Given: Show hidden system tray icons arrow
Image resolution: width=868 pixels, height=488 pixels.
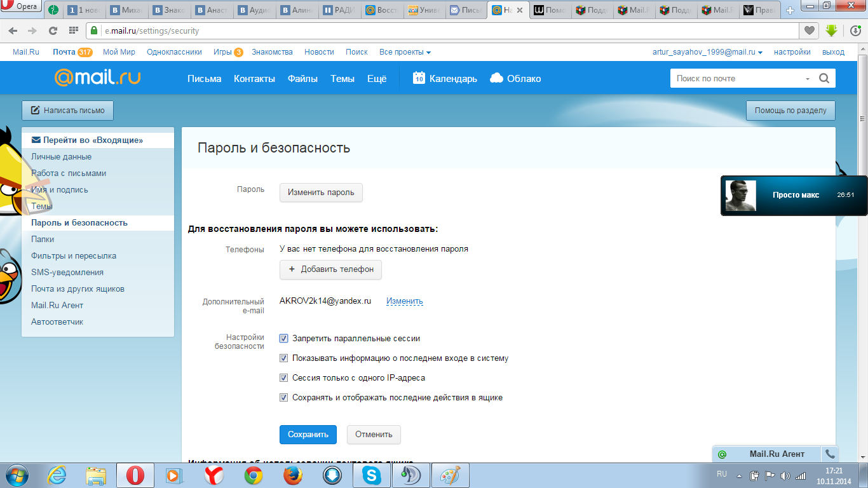Looking at the screenshot, I should click(739, 475).
